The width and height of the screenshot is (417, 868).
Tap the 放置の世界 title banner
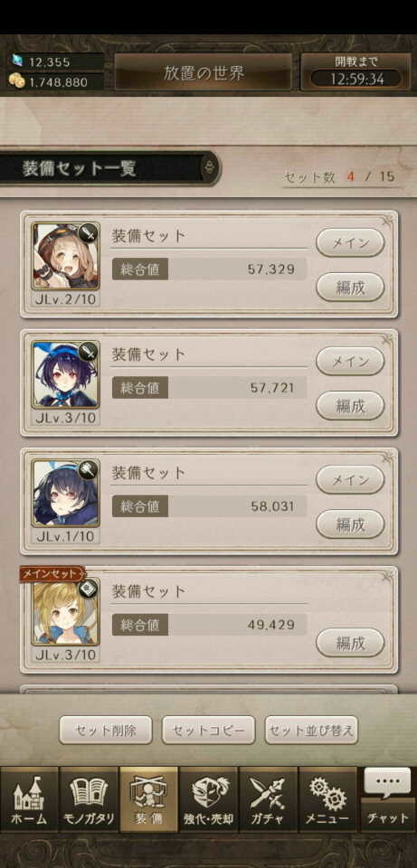(x=204, y=72)
